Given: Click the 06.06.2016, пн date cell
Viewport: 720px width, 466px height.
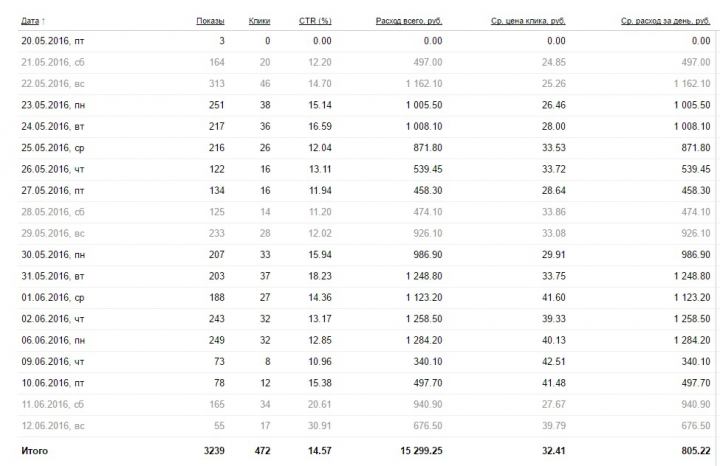Looking at the screenshot, I should coord(53,340).
